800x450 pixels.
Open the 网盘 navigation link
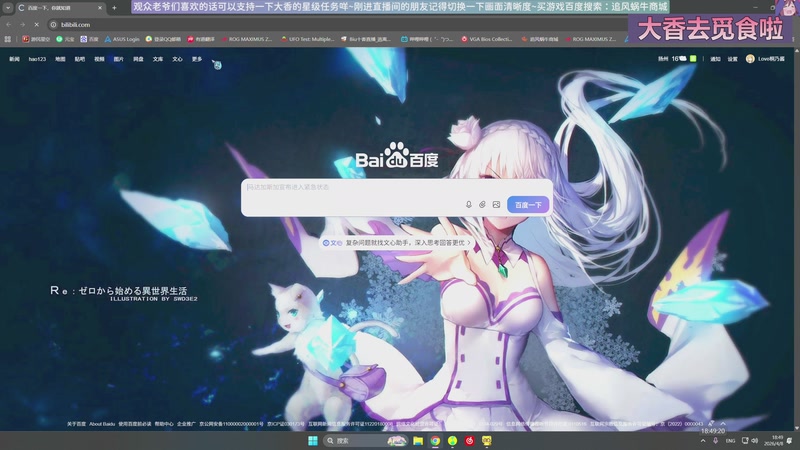click(x=138, y=59)
